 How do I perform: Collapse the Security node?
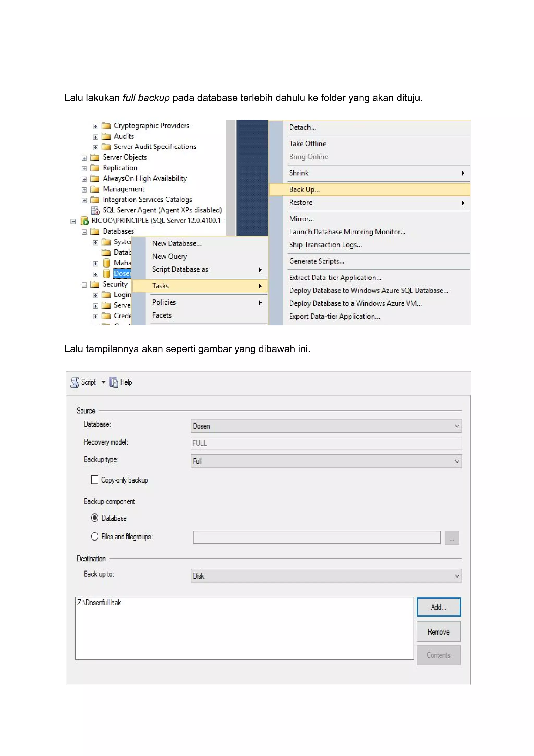[84, 285]
